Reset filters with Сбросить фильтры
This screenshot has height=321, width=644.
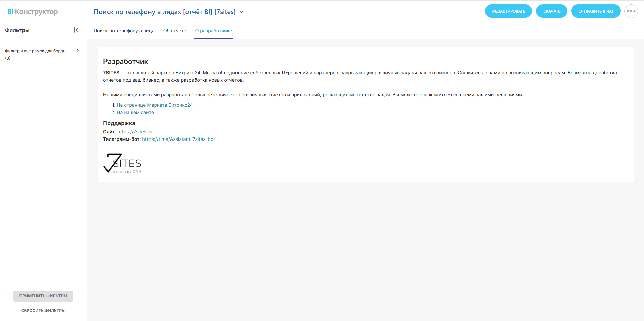(x=43, y=311)
